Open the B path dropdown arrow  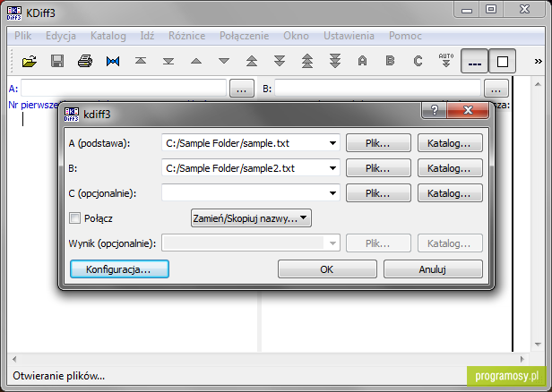[x=332, y=168]
